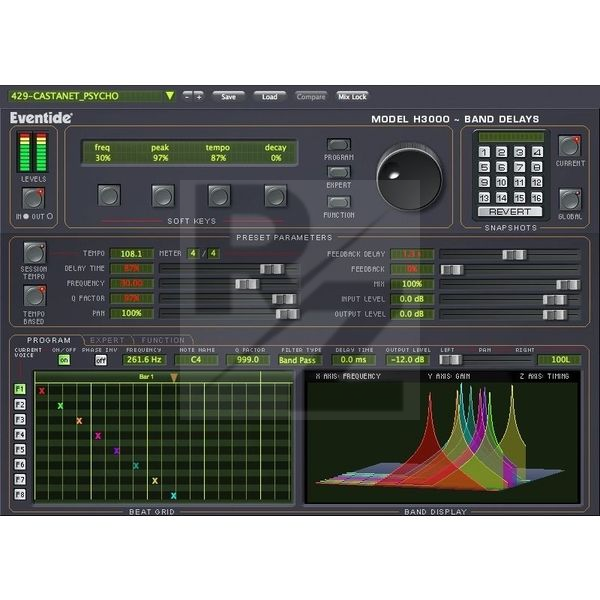
Task: Select snapshot 9
Action: pos(484,182)
